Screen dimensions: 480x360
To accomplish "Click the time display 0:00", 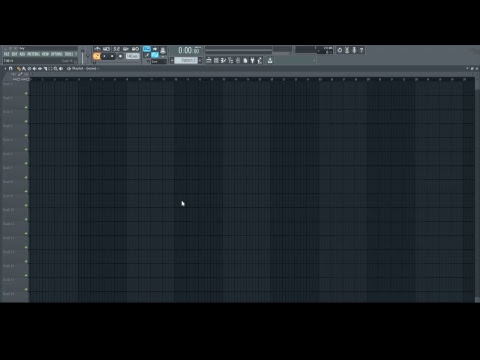I will [190, 50].
